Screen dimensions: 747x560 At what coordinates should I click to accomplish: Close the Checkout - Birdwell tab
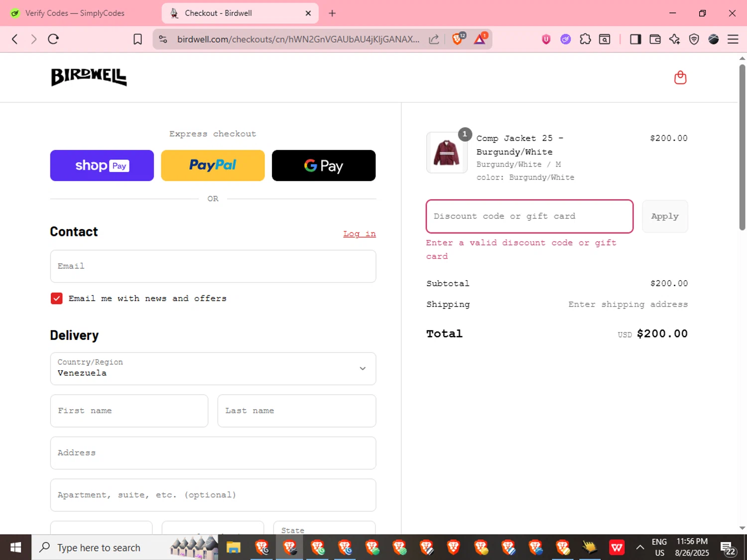coord(308,13)
